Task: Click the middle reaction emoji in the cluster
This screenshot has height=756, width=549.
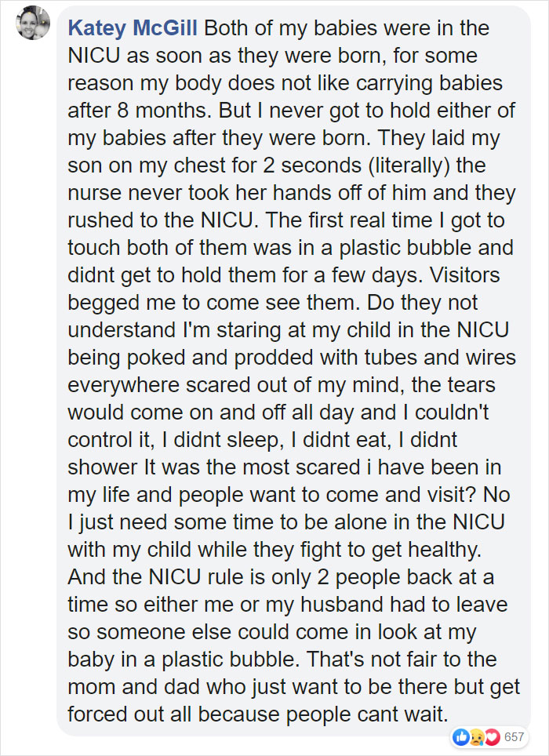Action: 476,736
